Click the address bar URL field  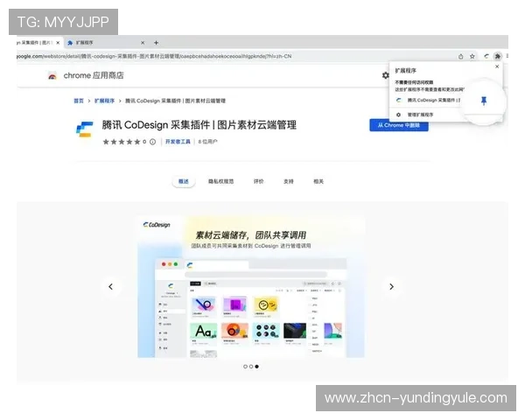pyautogui.click(x=234, y=56)
